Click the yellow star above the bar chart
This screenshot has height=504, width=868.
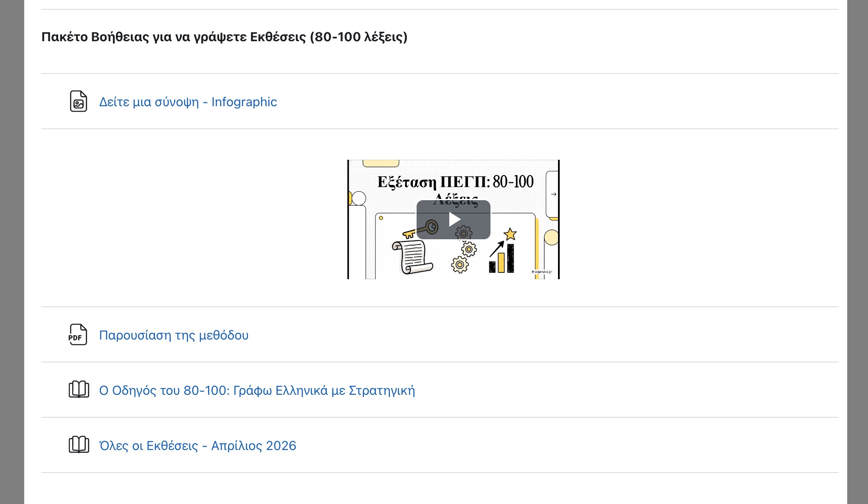point(510,234)
